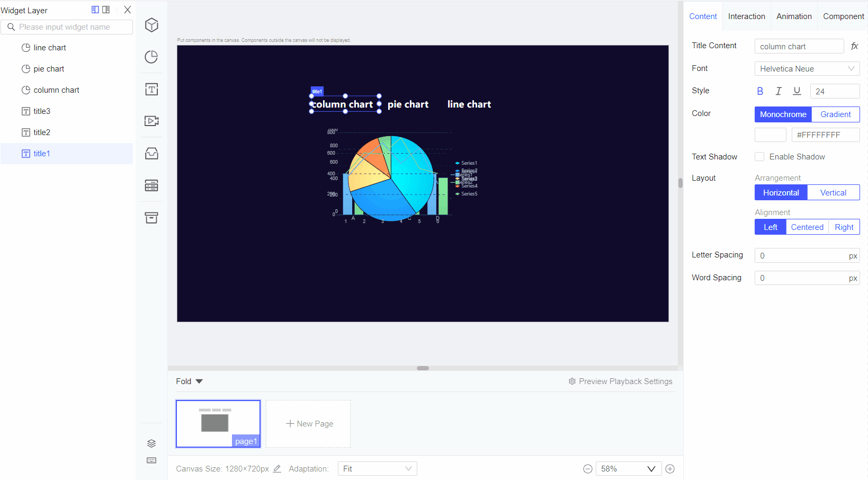Align text Right
This screenshot has height=480, width=868.
click(x=844, y=227)
